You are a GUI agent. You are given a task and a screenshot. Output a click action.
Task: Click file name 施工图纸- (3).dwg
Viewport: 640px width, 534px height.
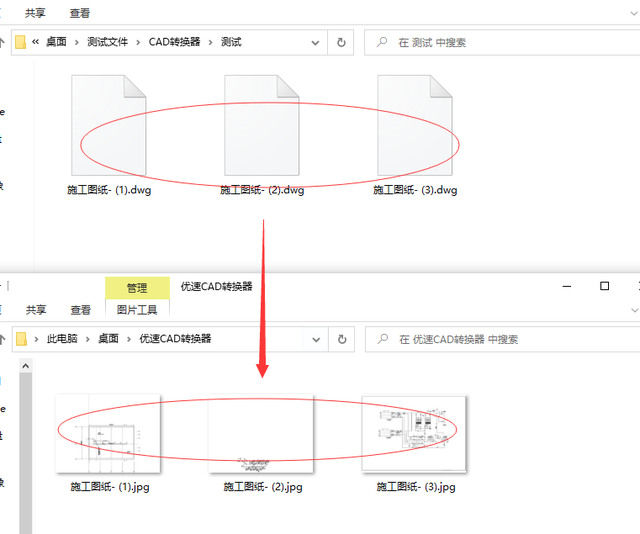(x=415, y=190)
